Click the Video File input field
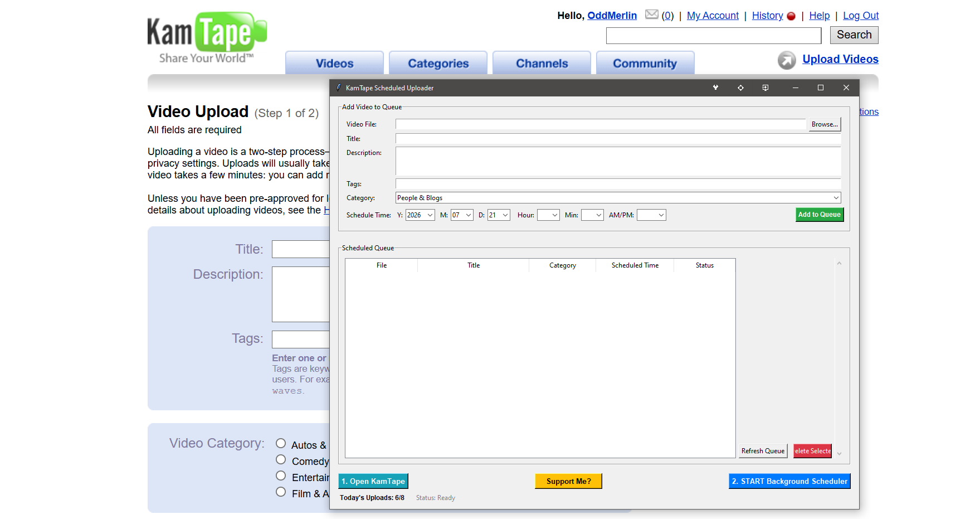Viewport: 980px width, 519px height. click(x=601, y=124)
